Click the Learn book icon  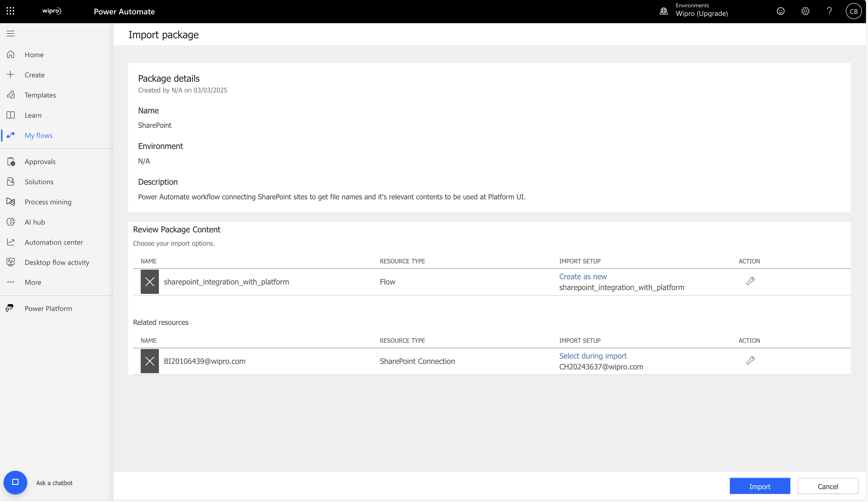point(11,115)
